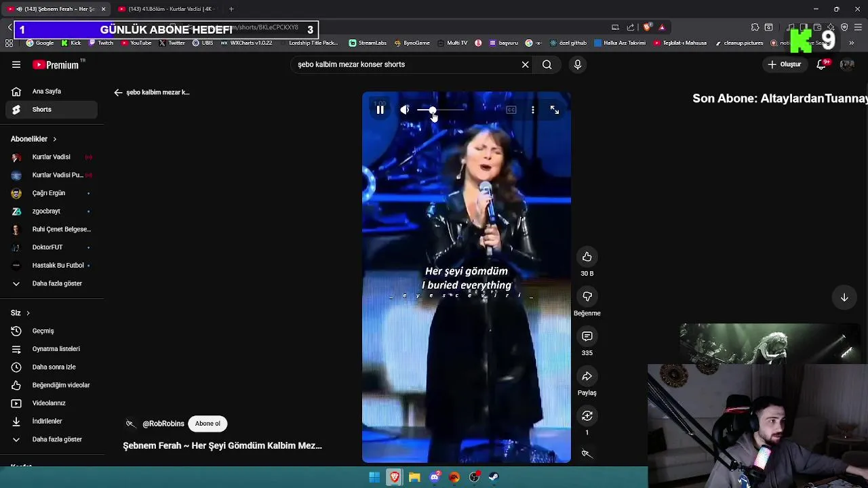Expand the Abonelikler section
The height and width of the screenshot is (488, 868).
[34, 139]
